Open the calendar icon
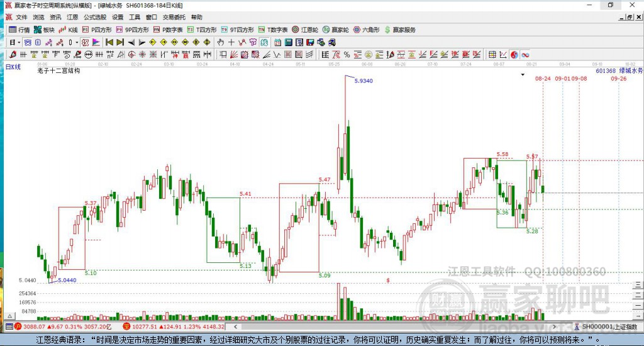This screenshot has height=346, width=644. [277, 42]
